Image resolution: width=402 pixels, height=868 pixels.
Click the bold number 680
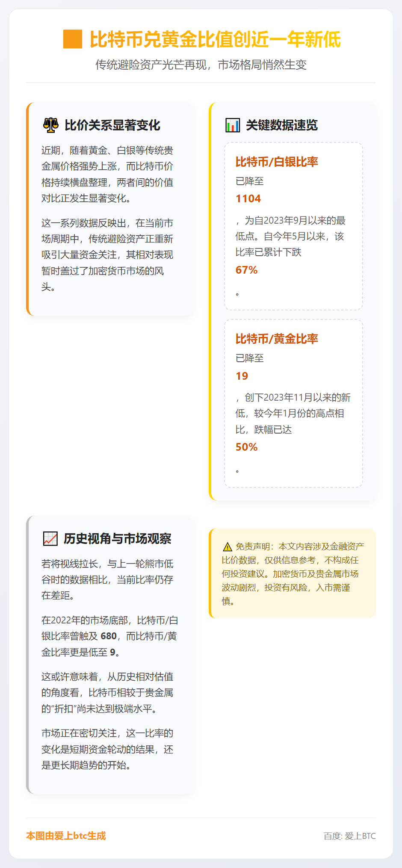pyautogui.click(x=109, y=636)
